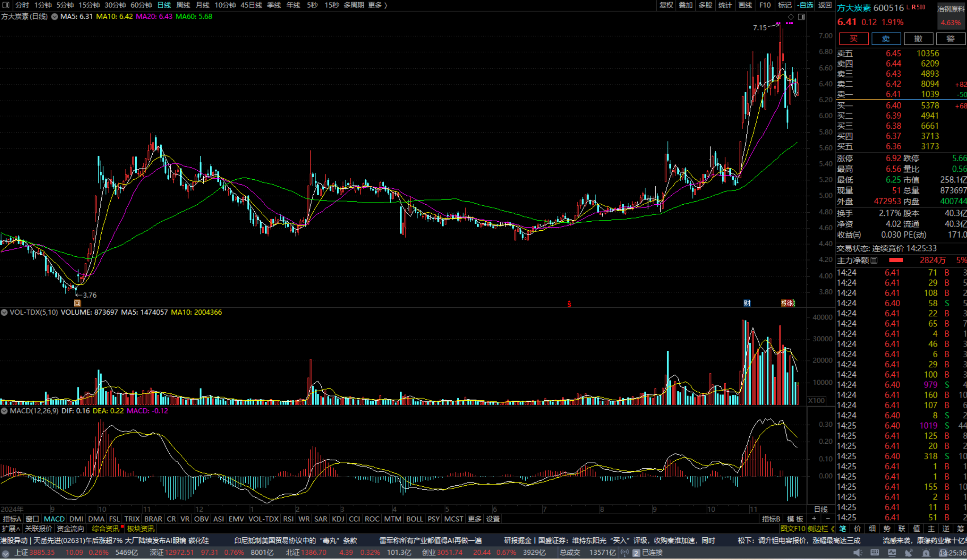Click the speaker sound icon in status bar
Screen dimensions: 967x560
(857, 553)
